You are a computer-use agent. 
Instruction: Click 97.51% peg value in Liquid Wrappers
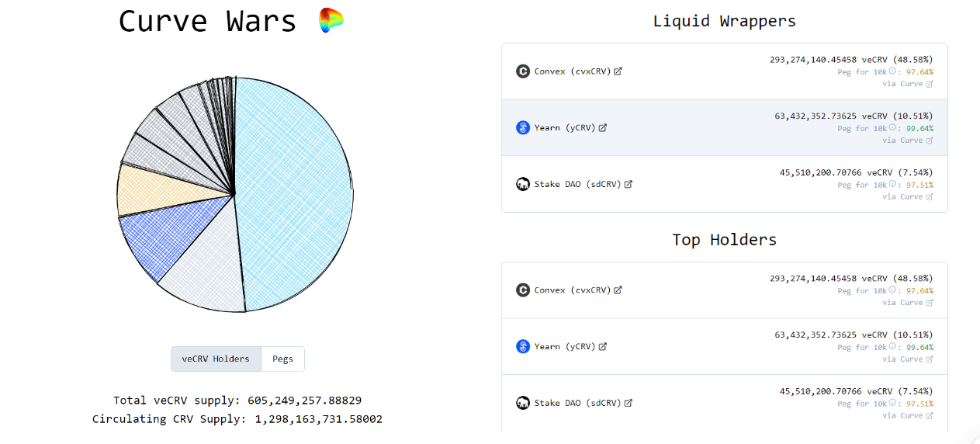[x=919, y=185]
